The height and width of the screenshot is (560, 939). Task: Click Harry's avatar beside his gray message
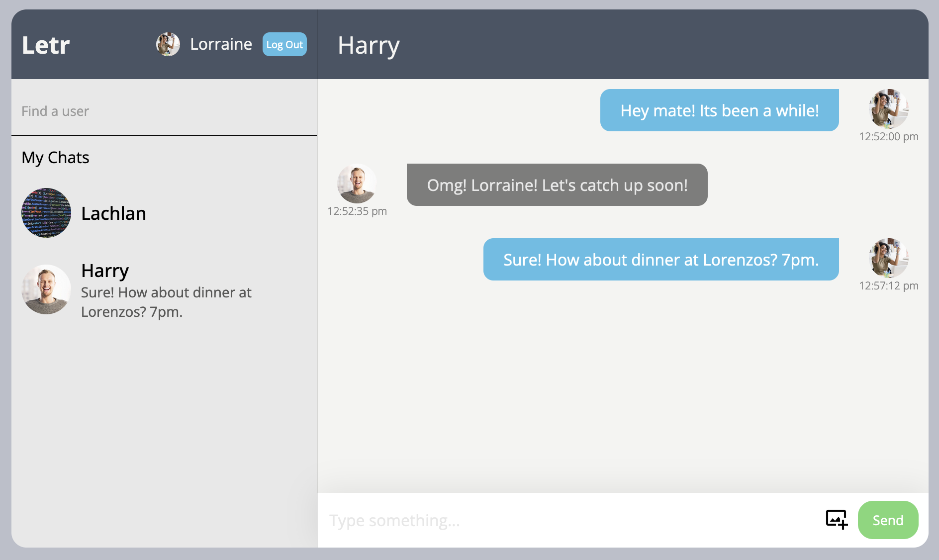357,184
